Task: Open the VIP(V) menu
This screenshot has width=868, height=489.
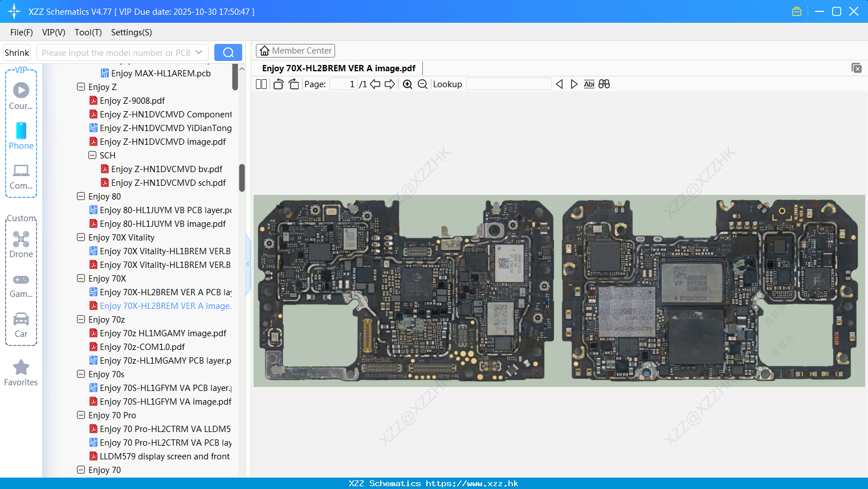Action: point(54,32)
